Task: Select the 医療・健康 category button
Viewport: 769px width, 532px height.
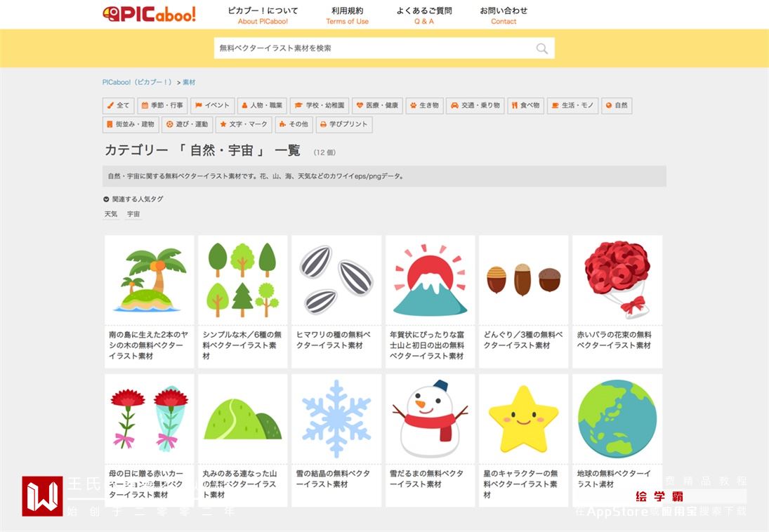Action: point(377,105)
